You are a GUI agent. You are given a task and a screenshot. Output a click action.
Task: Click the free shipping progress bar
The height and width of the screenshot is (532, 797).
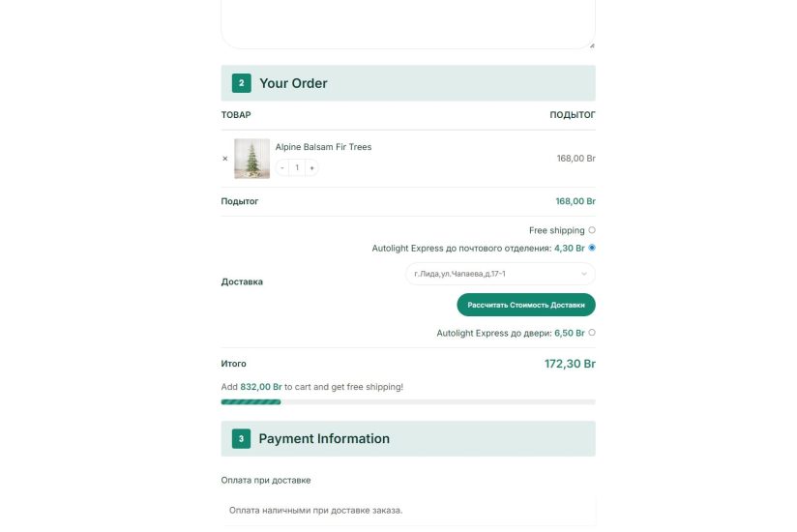408,401
